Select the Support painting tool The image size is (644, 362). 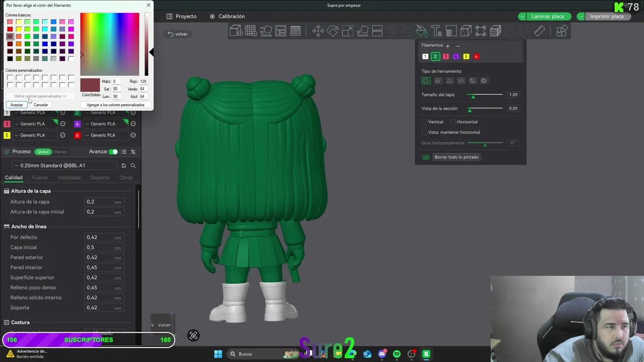(451, 31)
